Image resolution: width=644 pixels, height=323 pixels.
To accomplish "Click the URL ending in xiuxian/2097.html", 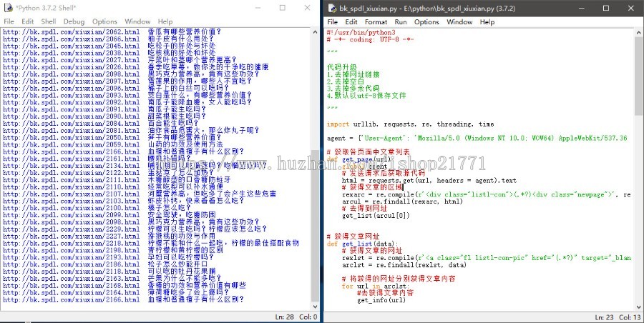I will coord(71,81).
